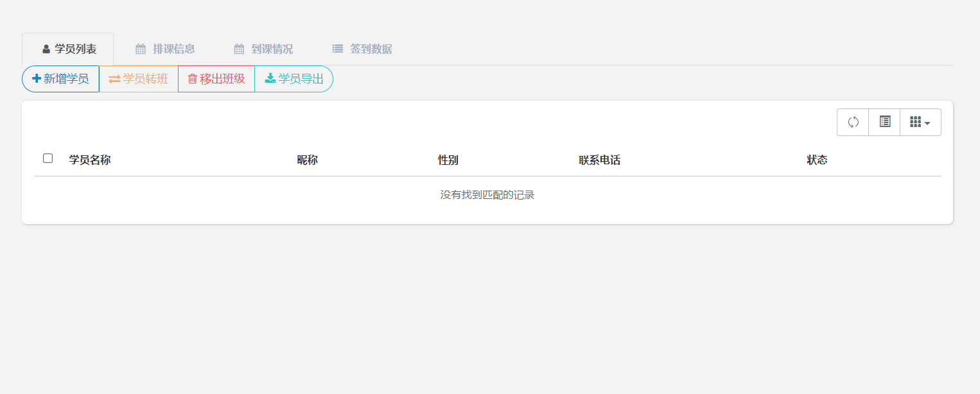Go to the 到课情况 tab
This screenshot has width=980, height=394.
263,49
